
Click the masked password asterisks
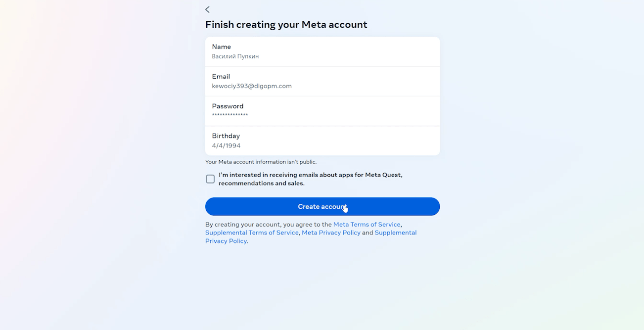click(230, 115)
